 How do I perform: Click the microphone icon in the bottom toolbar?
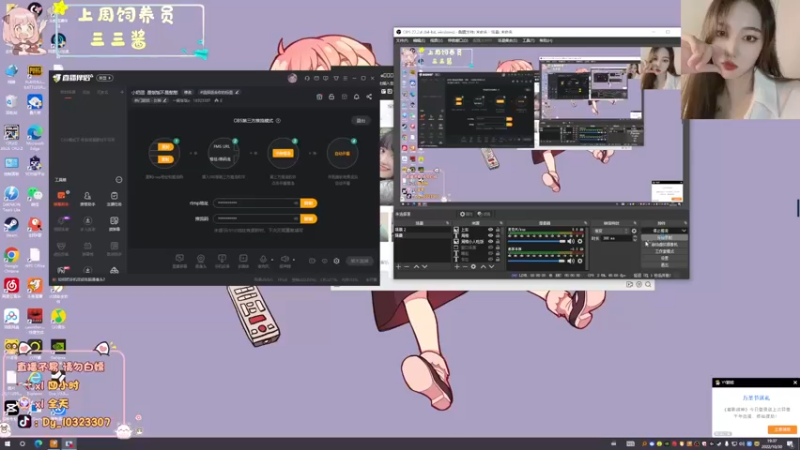point(263,259)
